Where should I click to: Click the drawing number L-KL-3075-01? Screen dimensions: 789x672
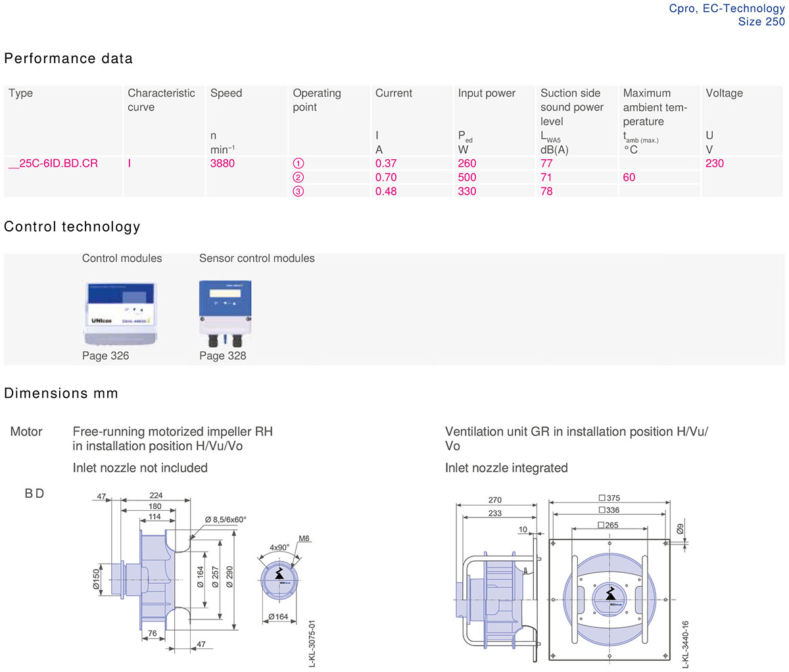pos(312,643)
